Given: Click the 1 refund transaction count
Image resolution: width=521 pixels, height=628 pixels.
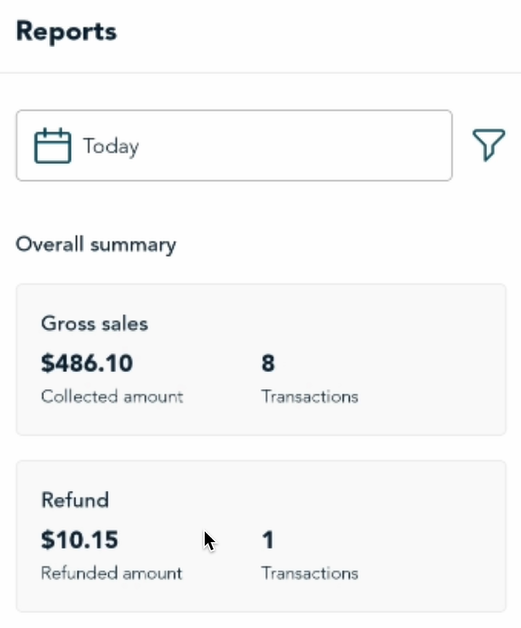Looking at the screenshot, I should tap(268, 539).
